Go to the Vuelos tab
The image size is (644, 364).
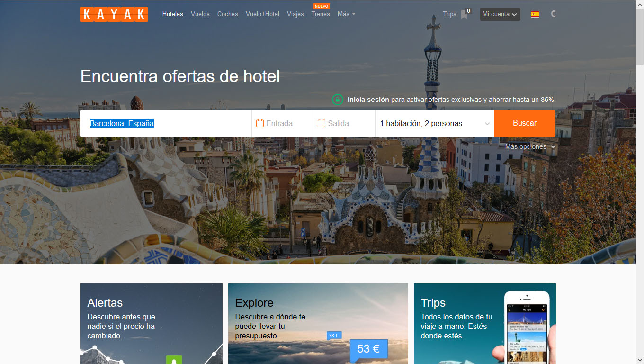pyautogui.click(x=200, y=14)
